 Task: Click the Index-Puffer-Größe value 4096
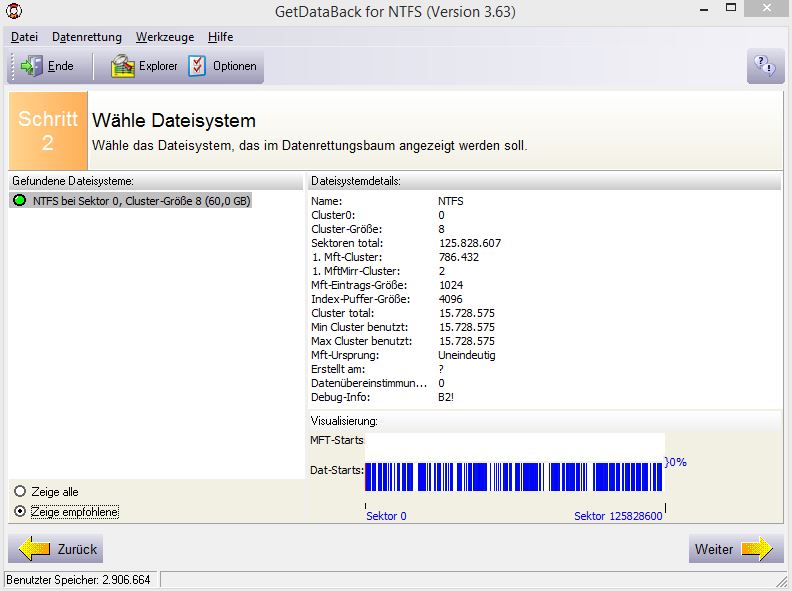pos(451,299)
